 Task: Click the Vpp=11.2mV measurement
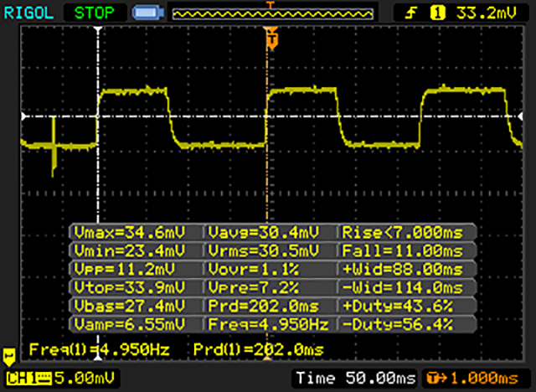tap(125, 270)
